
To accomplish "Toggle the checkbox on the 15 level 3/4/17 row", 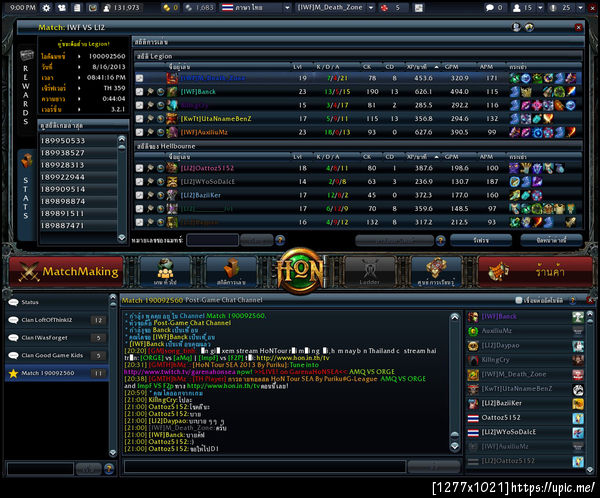I will pyautogui.click(x=140, y=105).
